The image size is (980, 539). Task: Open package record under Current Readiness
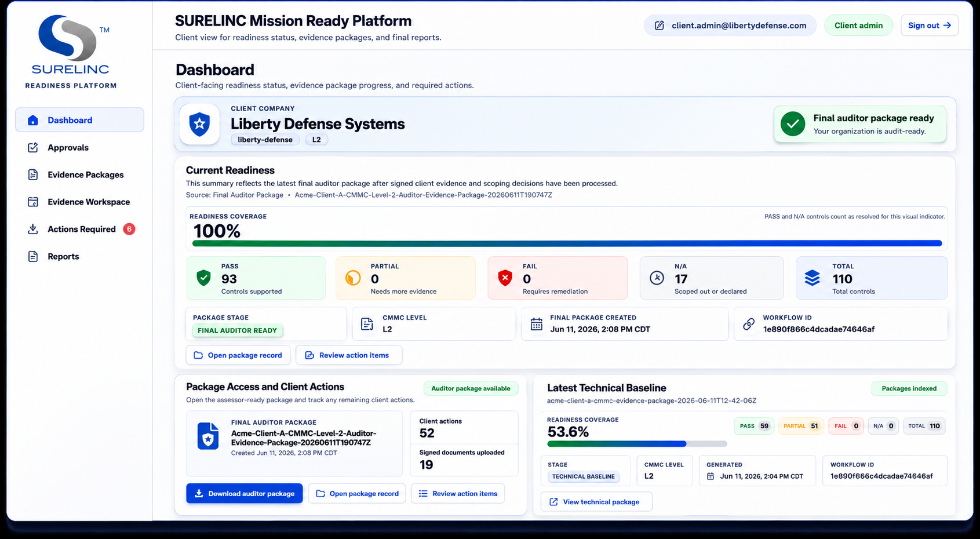tap(238, 355)
